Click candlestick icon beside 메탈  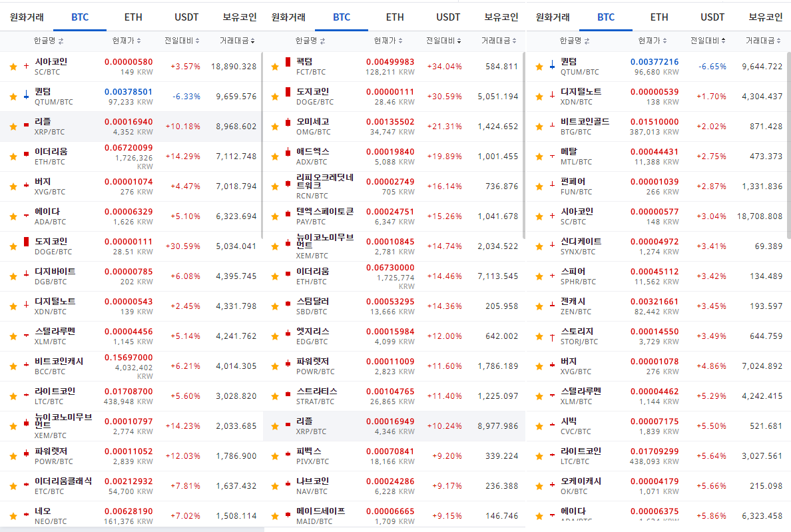[x=553, y=156]
